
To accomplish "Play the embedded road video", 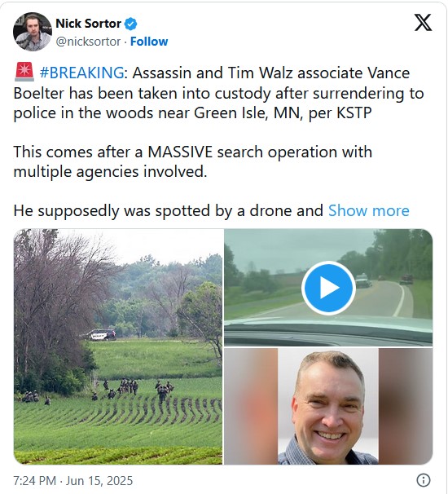I will pos(328,288).
